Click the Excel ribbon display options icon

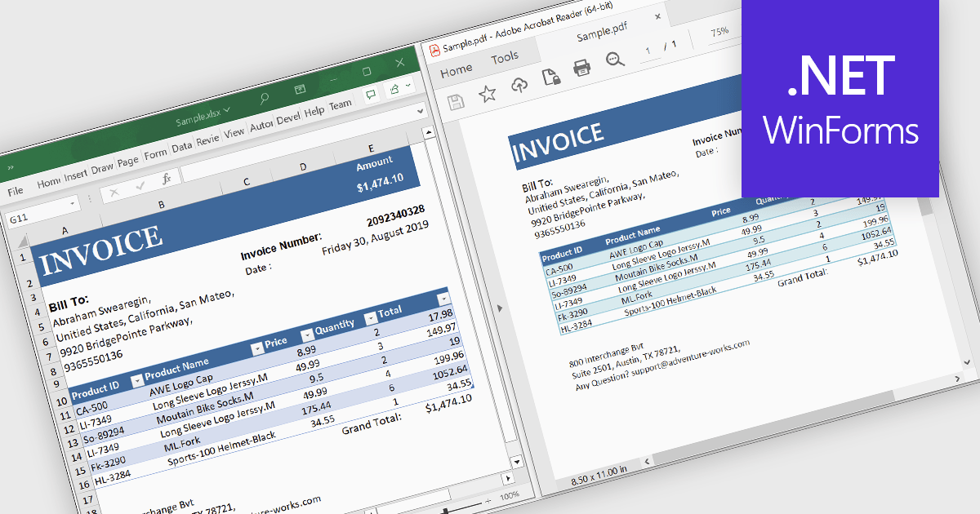(300, 89)
